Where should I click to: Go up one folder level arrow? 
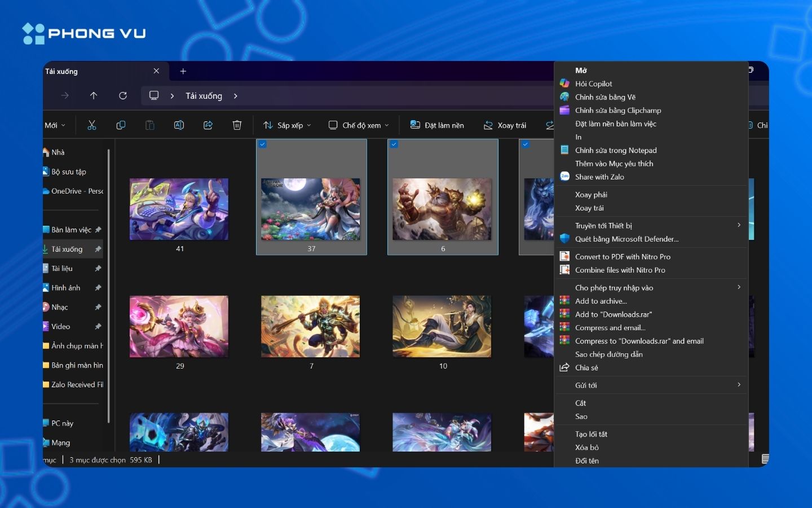94,96
